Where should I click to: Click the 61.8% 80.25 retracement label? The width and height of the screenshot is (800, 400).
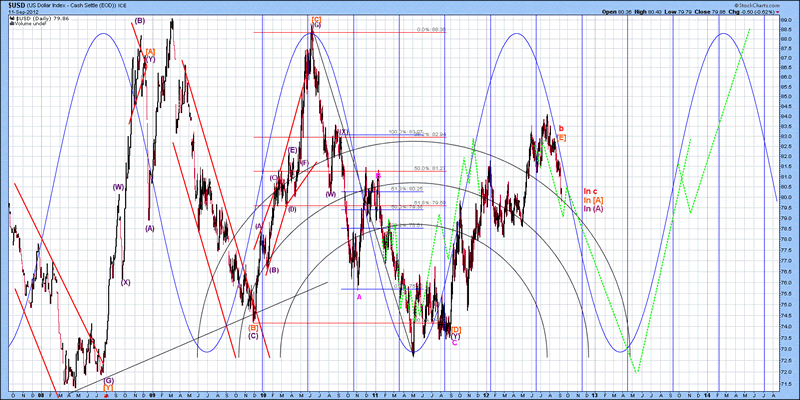408,188
